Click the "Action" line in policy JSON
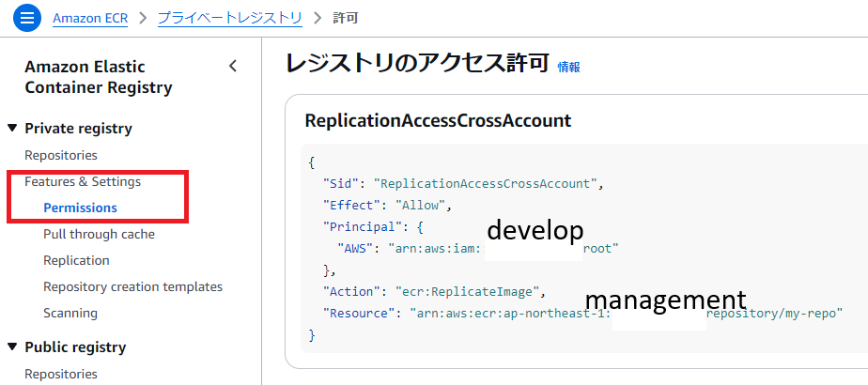Viewport: 868px width, 385px height. tap(434, 291)
